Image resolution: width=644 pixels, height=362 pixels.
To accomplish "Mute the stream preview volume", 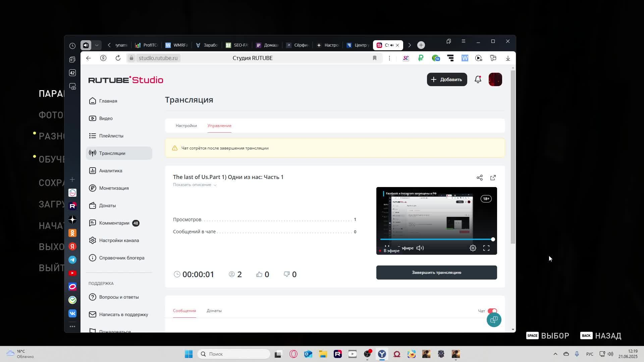I will tap(420, 248).
